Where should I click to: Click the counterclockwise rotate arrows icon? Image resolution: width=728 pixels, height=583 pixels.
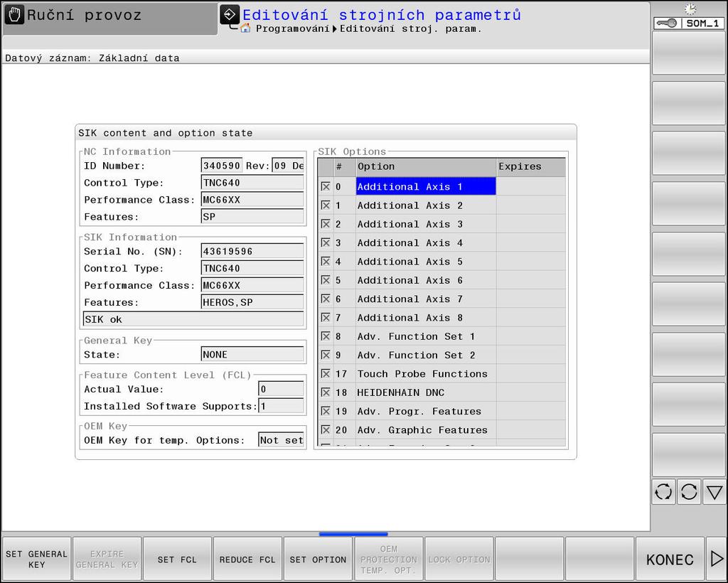[663, 491]
